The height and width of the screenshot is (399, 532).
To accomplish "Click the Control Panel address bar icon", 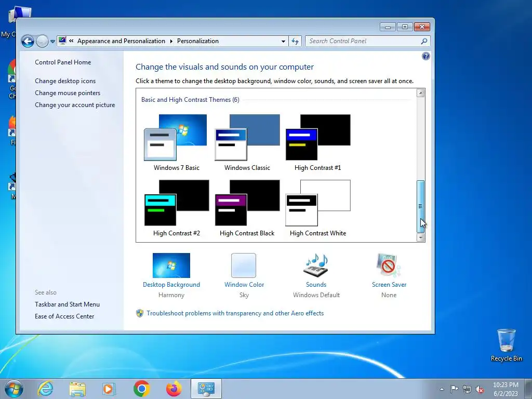I will [62, 41].
